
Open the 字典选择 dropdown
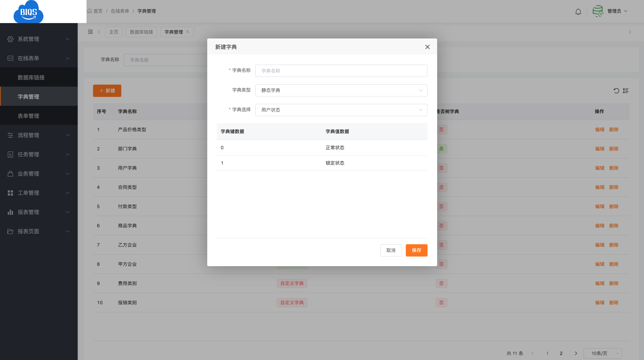coord(341,110)
